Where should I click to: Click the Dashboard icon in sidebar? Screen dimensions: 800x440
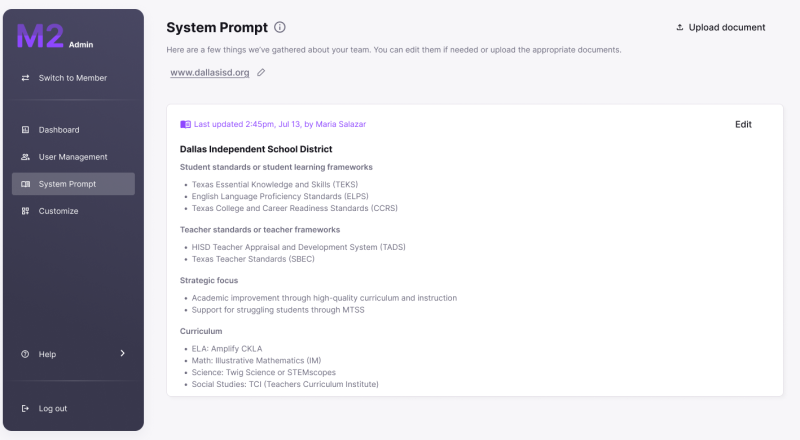coord(25,130)
